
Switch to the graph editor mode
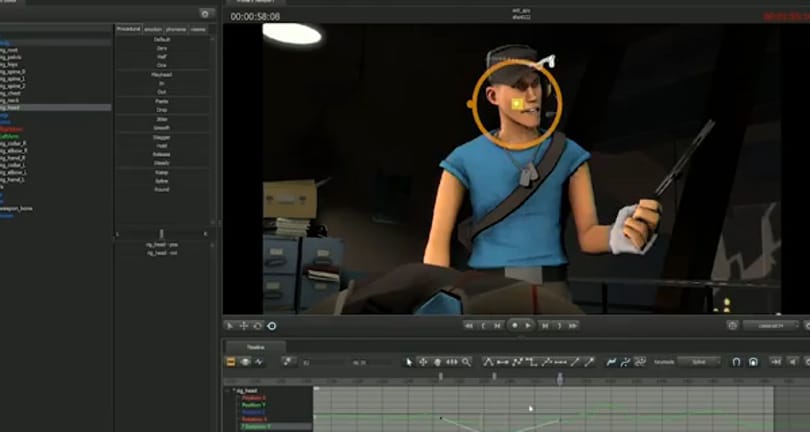tap(258, 362)
